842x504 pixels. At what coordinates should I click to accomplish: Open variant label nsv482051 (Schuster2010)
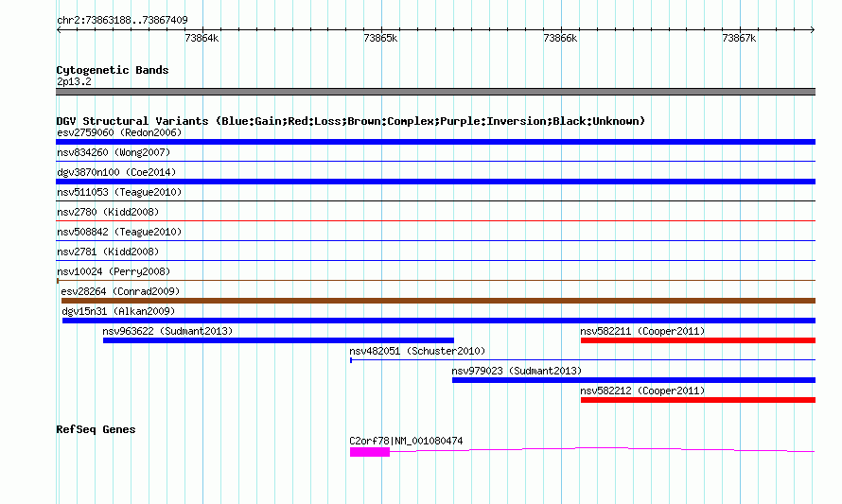[417, 351]
